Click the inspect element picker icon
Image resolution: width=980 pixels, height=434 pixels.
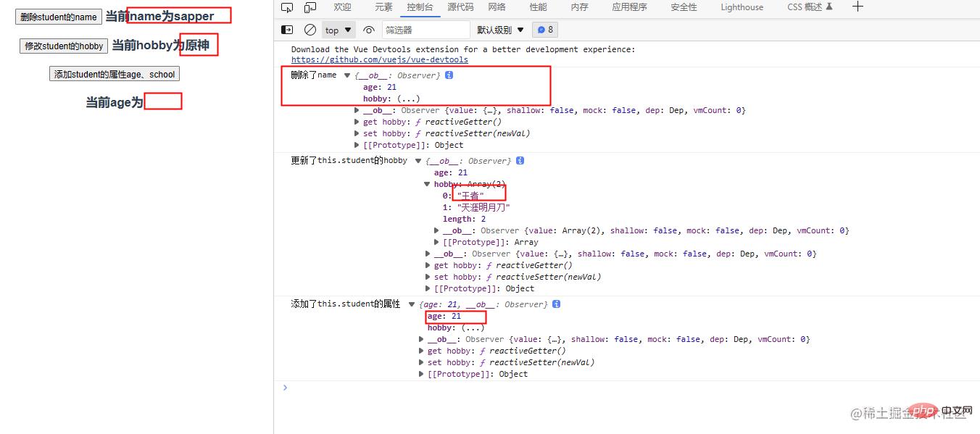coord(287,7)
